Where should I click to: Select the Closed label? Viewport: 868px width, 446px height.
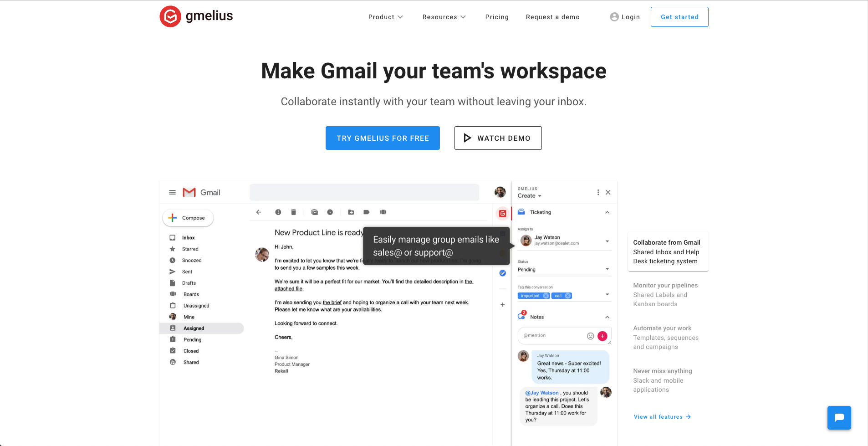pyautogui.click(x=191, y=351)
